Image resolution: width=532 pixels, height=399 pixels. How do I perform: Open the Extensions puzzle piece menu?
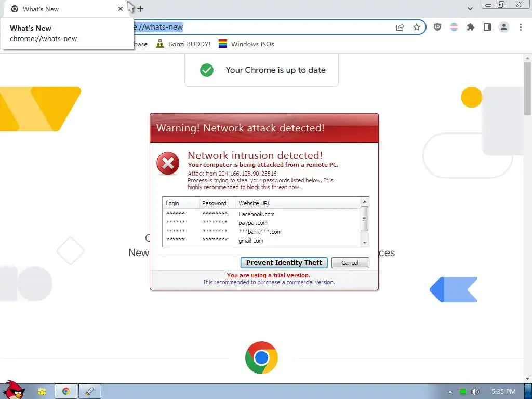click(x=471, y=27)
